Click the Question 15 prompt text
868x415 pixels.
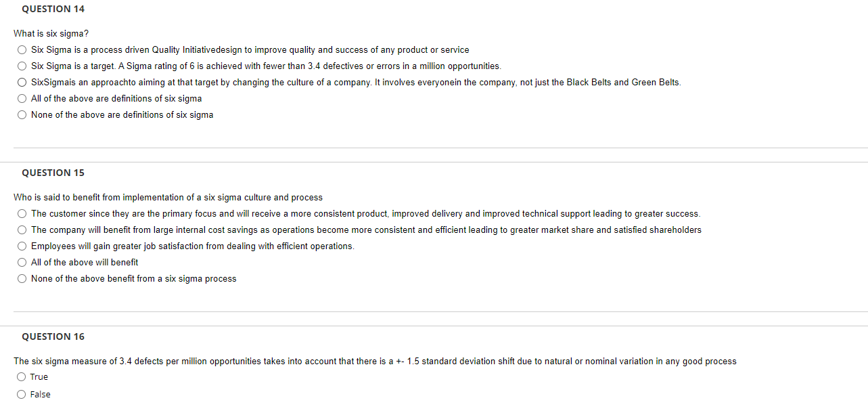click(168, 197)
